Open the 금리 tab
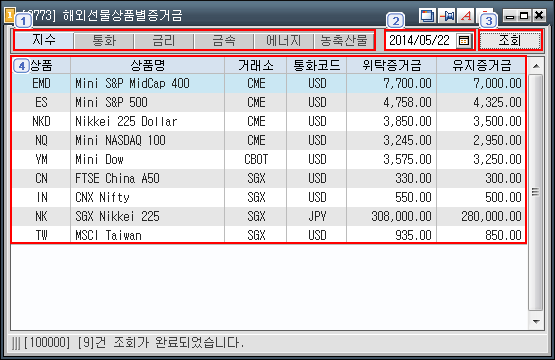 point(164,41)
